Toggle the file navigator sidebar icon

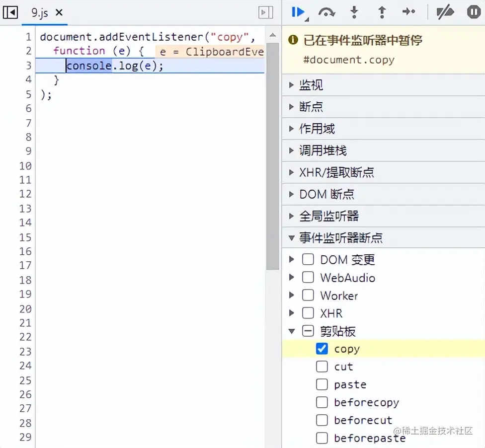(10, 13)
